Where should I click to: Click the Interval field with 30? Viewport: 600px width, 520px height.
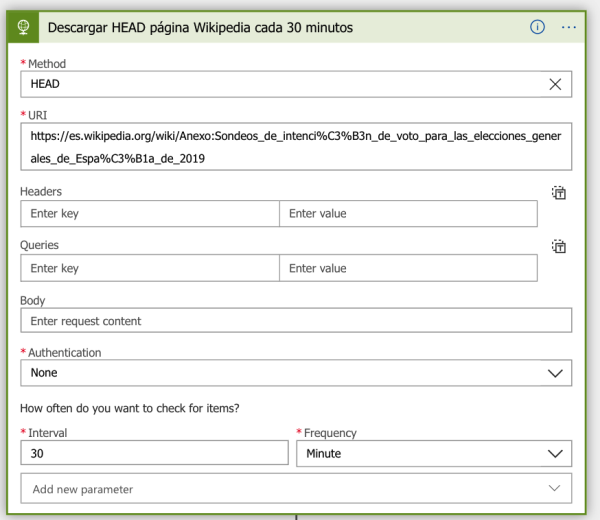coord(154,453)
